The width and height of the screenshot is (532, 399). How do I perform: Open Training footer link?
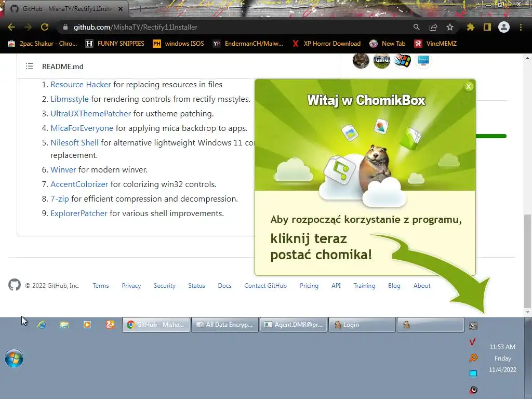364,286
